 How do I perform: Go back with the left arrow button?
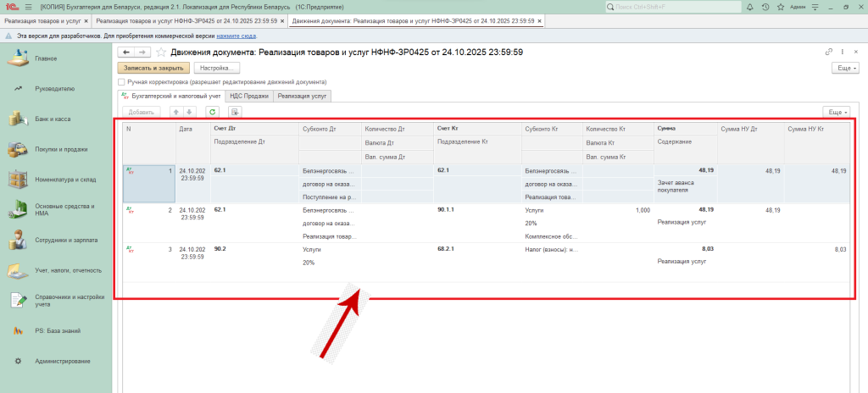pos(126,53)
